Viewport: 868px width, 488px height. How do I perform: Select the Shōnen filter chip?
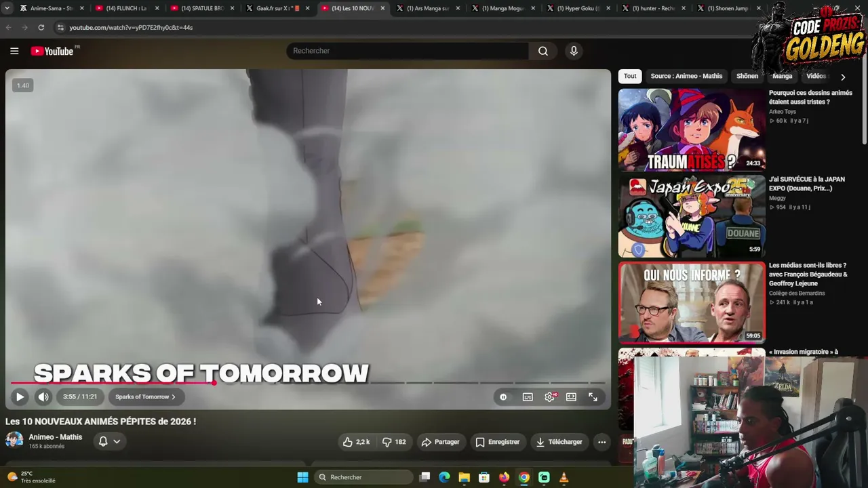coord(747,77)
